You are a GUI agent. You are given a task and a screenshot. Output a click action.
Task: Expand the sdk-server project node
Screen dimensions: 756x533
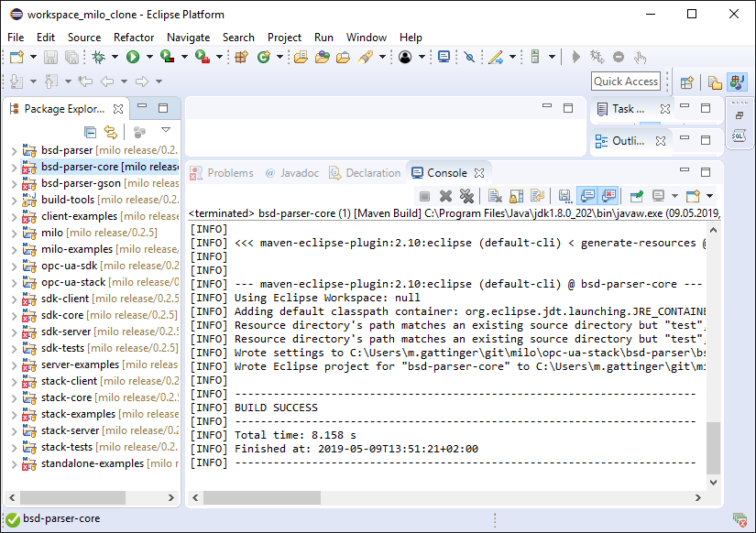coord(13,332)
